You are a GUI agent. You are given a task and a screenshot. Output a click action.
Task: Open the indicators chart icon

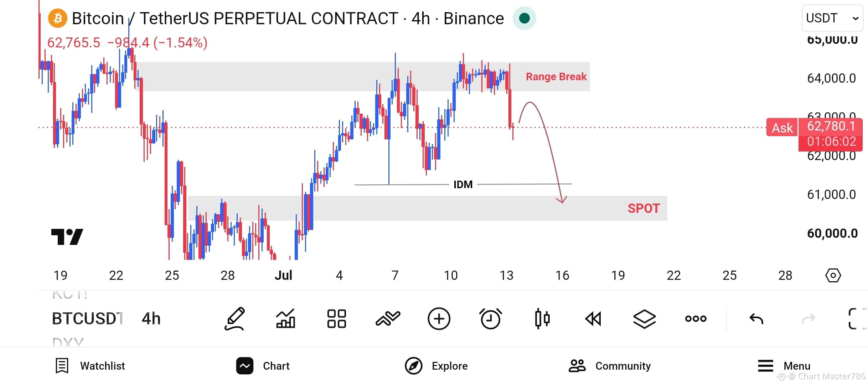coord(285,318)
